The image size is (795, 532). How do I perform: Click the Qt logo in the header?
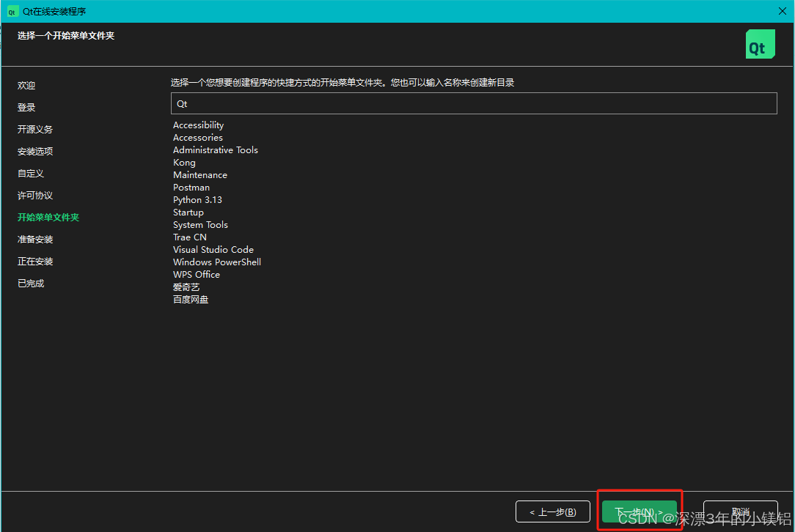(x=760, y=44)
